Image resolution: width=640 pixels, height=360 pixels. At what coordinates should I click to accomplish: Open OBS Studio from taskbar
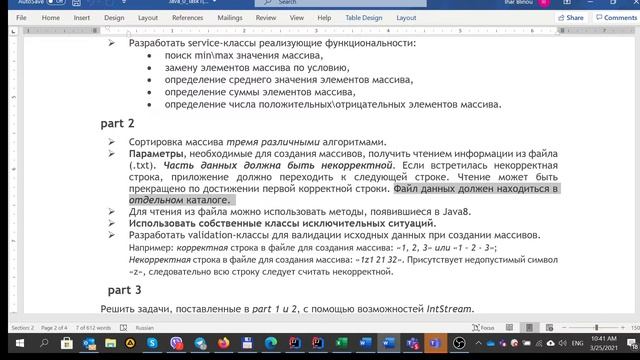click(459, 343)
